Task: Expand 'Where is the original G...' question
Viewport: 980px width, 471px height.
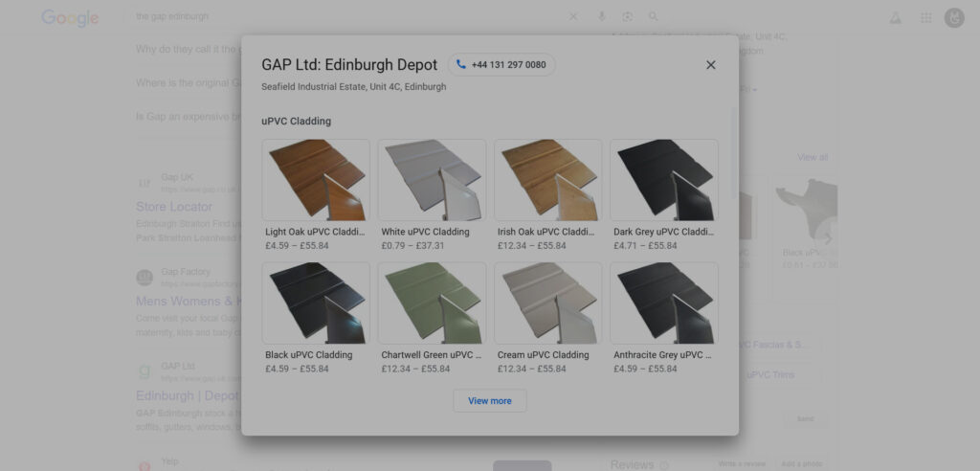Action: click(189, 83)
